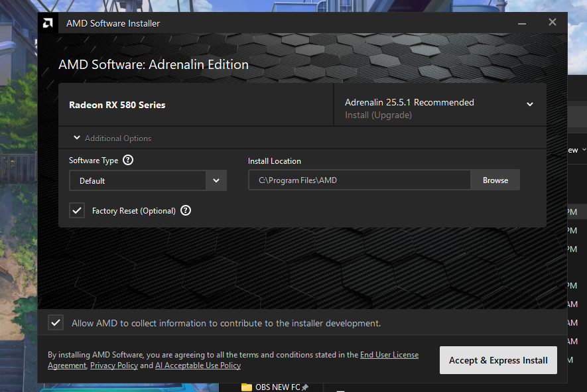Open the End User License Agreement link
Viewport: 587px width, 392px height.
(x=389, y=355)
